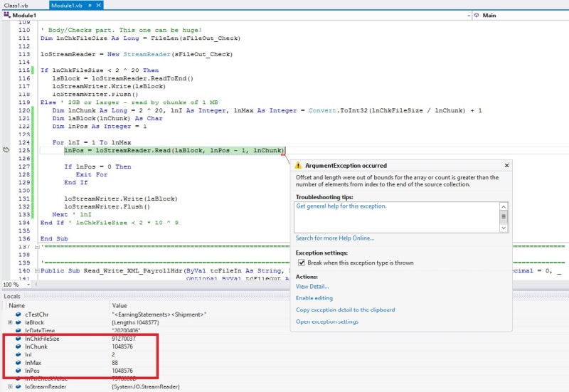
Task: Click the Locals panel title
Action: (x=12, y=296)
